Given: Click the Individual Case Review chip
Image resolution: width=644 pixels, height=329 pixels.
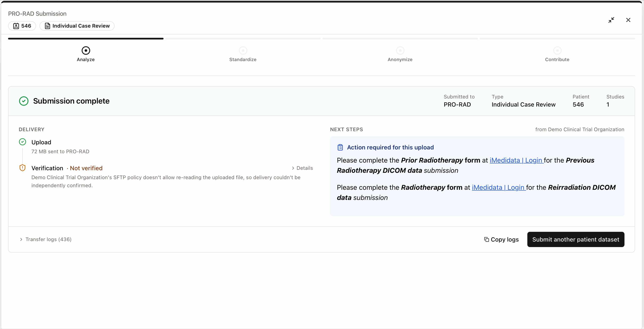Looking at the screenshot, I should 77,26.
